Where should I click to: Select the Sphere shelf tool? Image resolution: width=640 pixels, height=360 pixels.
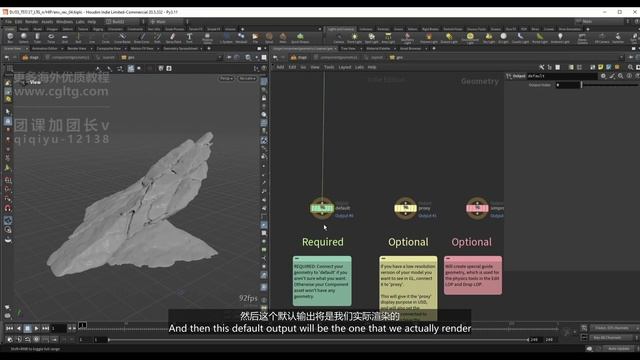pos(24,38)
